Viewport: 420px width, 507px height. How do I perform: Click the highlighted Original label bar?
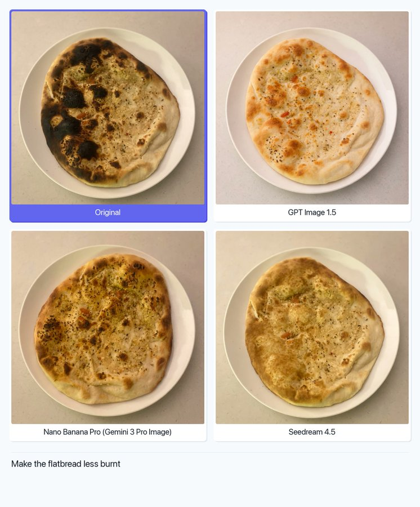click(108, 213)
